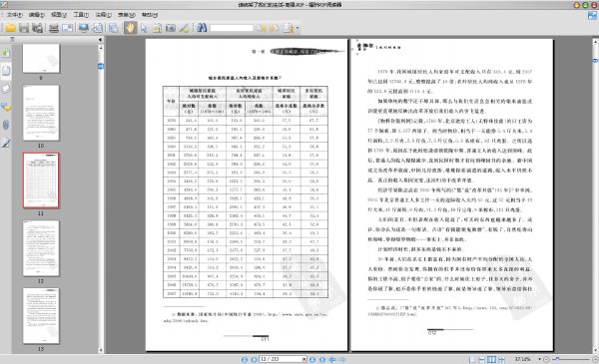
Task: Switch to continuous facing layout
Action: click(501, 359)
